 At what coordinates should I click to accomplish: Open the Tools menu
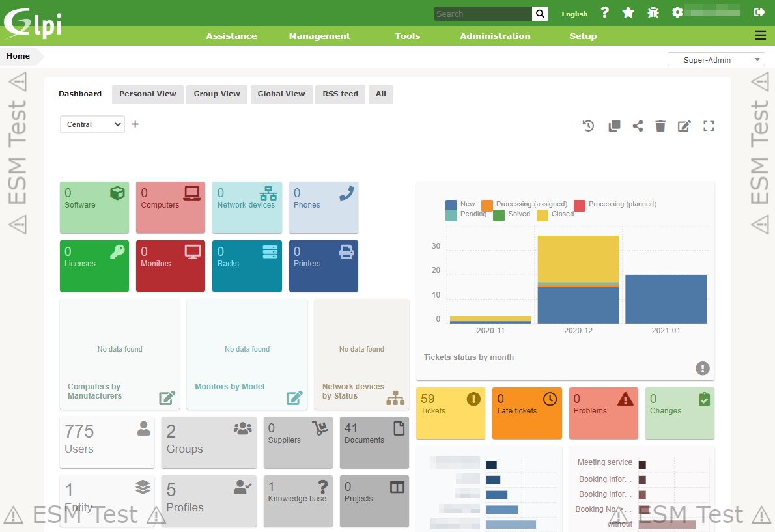[407, 36]
